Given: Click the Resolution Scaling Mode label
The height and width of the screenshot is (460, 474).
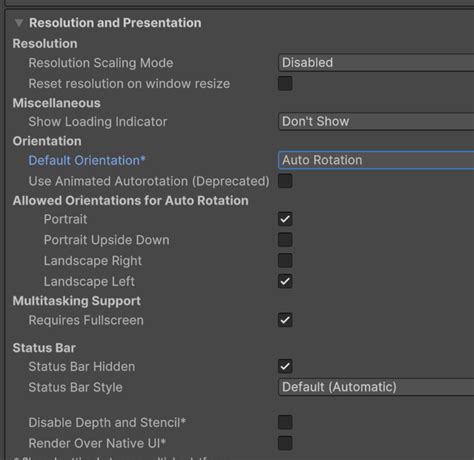Looking at the screenshot, I should point(101,63).
